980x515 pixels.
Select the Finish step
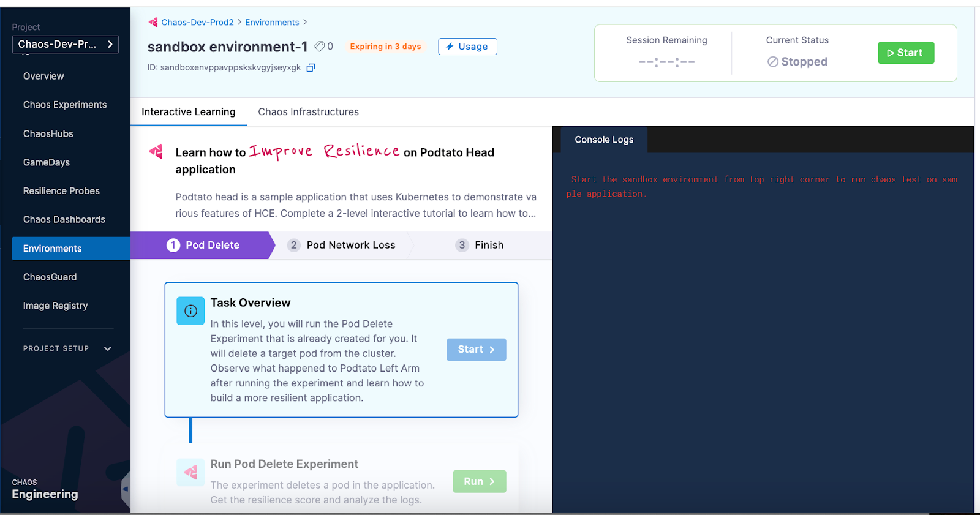[x=480, y=245]
